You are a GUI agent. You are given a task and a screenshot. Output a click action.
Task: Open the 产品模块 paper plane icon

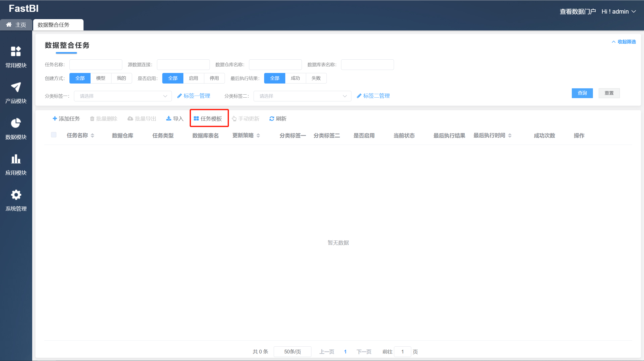click(16, 87)
